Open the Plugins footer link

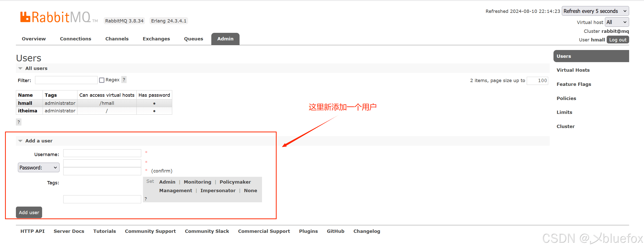pyautogui.click(x=308, y=231)
